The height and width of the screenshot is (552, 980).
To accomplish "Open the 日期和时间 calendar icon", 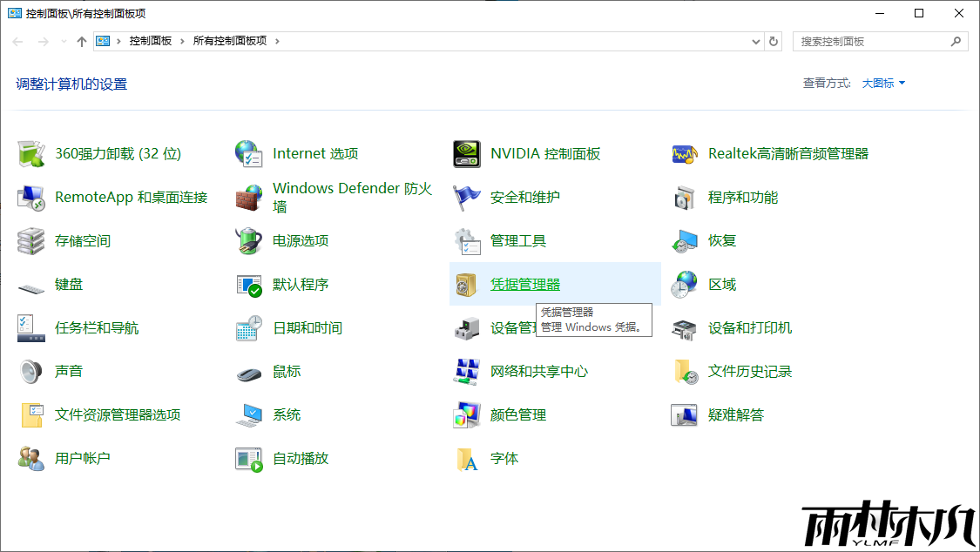I will click(249, 328).
